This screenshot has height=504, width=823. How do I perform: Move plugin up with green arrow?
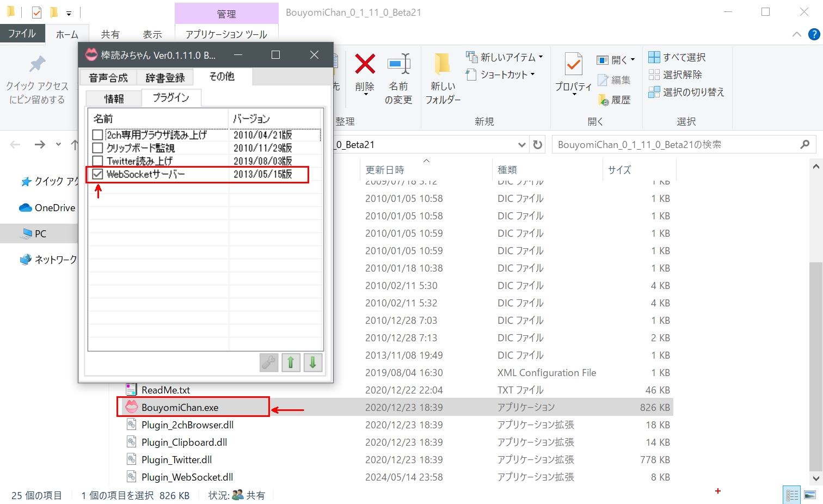(291, 362)
